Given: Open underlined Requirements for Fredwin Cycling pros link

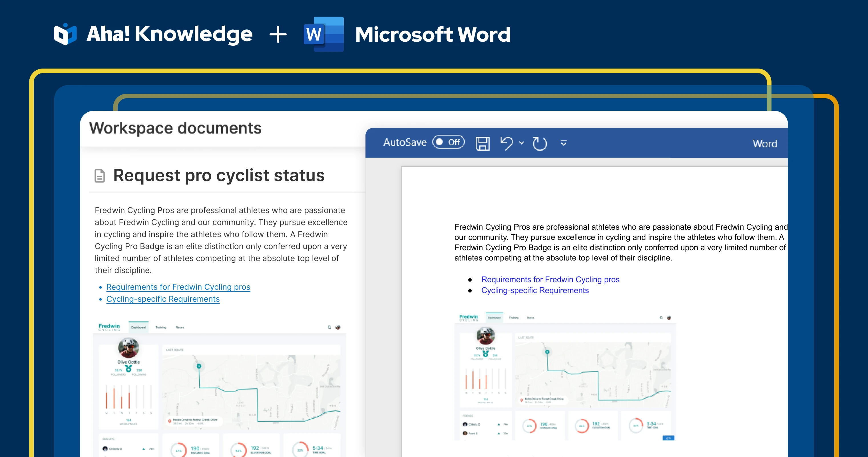Looking at the screenshot, I should pyautogui.click(x=178, y=287).
